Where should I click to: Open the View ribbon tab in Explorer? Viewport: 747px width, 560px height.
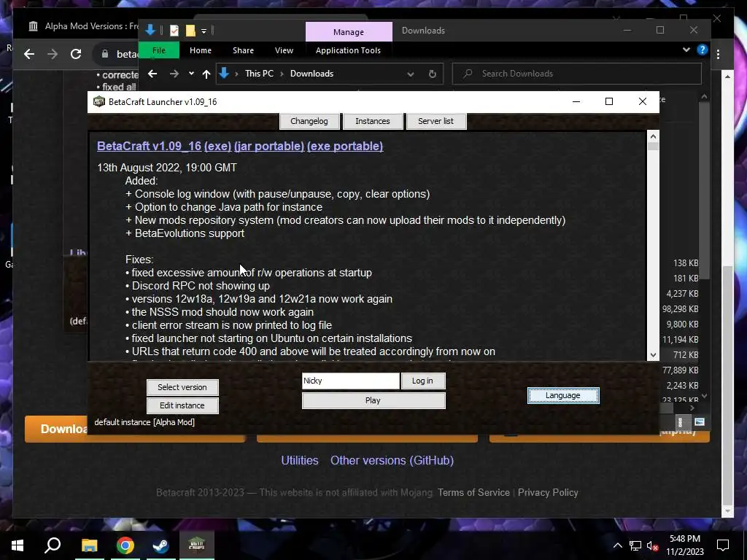pos(284,50)
